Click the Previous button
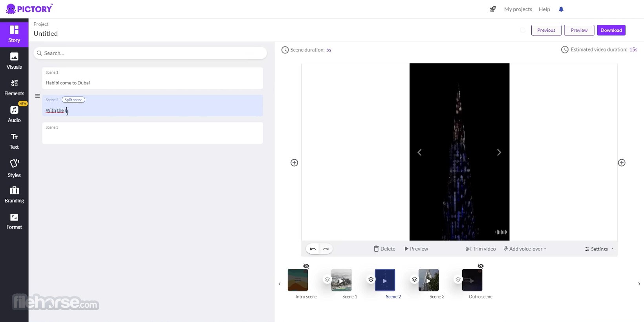Image resolution: width=644 pixels, height=322 pixels. (546, 30)
